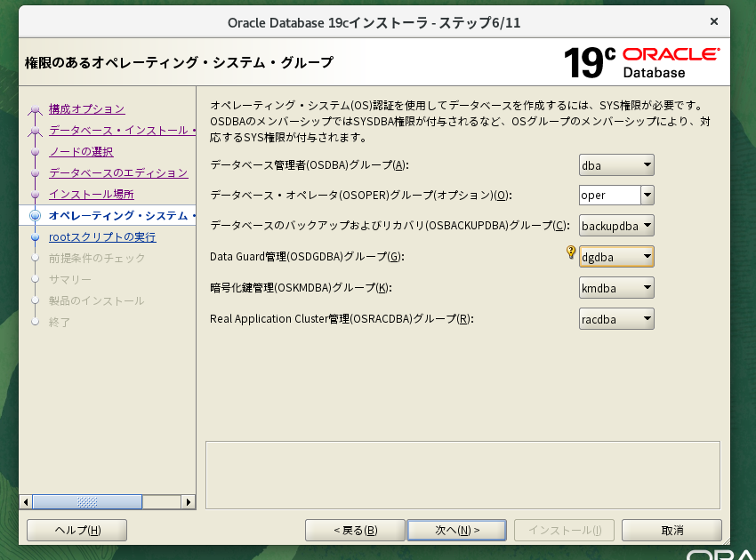Click the 取消 cancel button
This screenshot has width=756, height=560.
[672, 530]
